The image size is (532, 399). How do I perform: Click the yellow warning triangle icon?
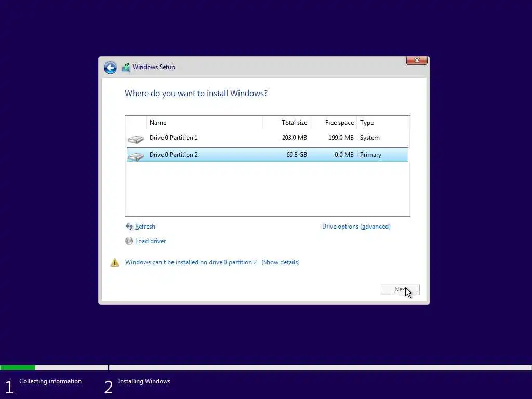[115, 262]
